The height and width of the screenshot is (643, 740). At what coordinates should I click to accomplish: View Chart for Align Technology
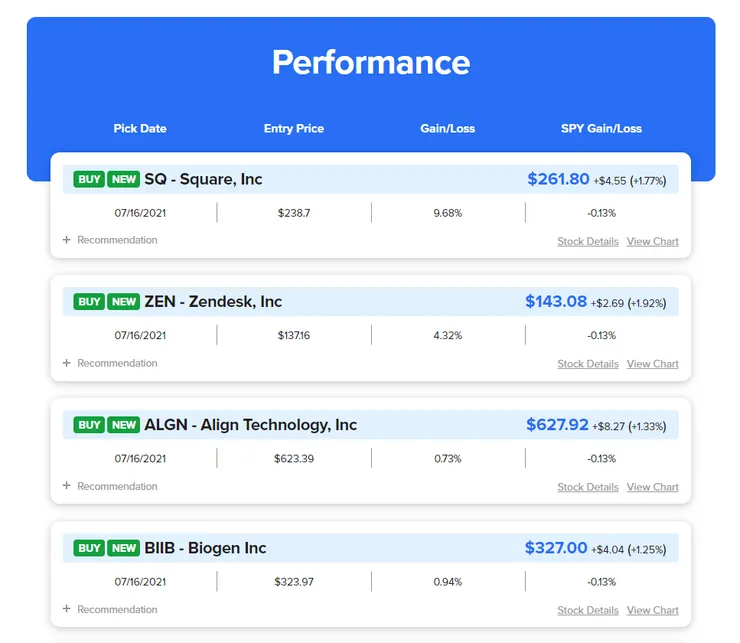[x=652, y=487]
